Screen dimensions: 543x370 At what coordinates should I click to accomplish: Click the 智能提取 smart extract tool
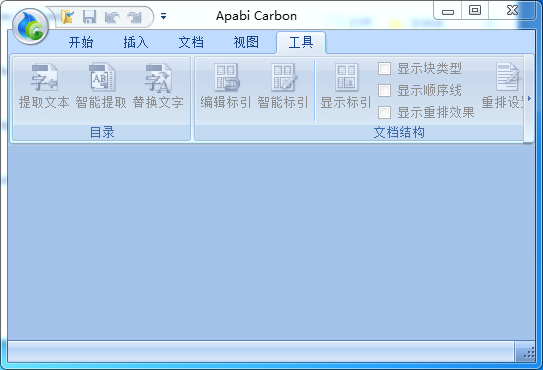pos(101,86)
